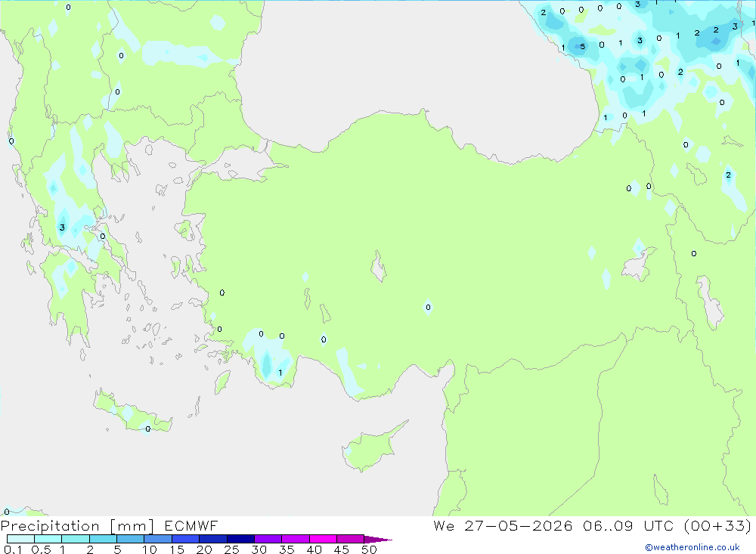756x554 pixels.
Task: Click the Cyprus island on the map
Action: (x=373, y=447)
